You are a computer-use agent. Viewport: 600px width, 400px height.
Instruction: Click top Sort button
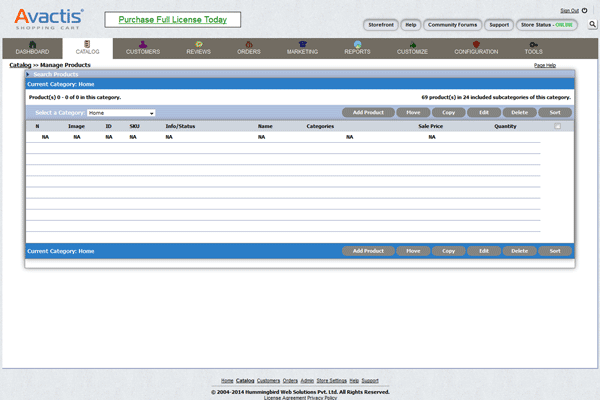click(555, 113)
